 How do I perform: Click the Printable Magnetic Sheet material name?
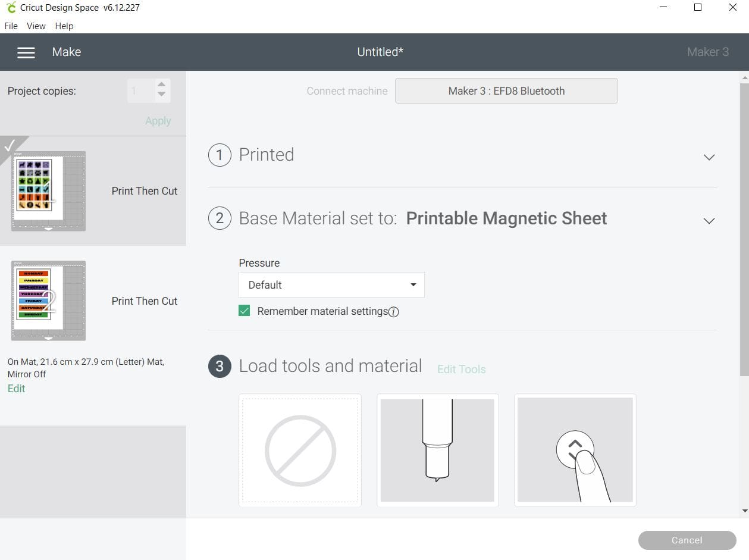pyautogui.click(x=506, y=218)
